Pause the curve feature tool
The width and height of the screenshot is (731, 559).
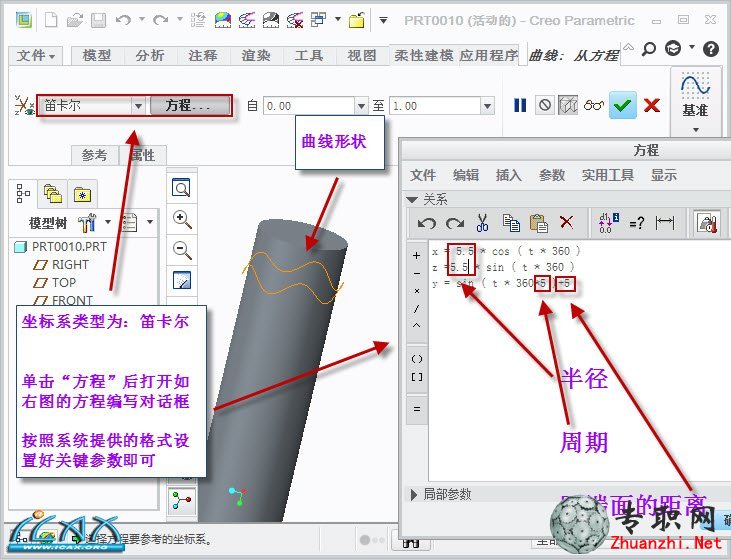(520, 105)
